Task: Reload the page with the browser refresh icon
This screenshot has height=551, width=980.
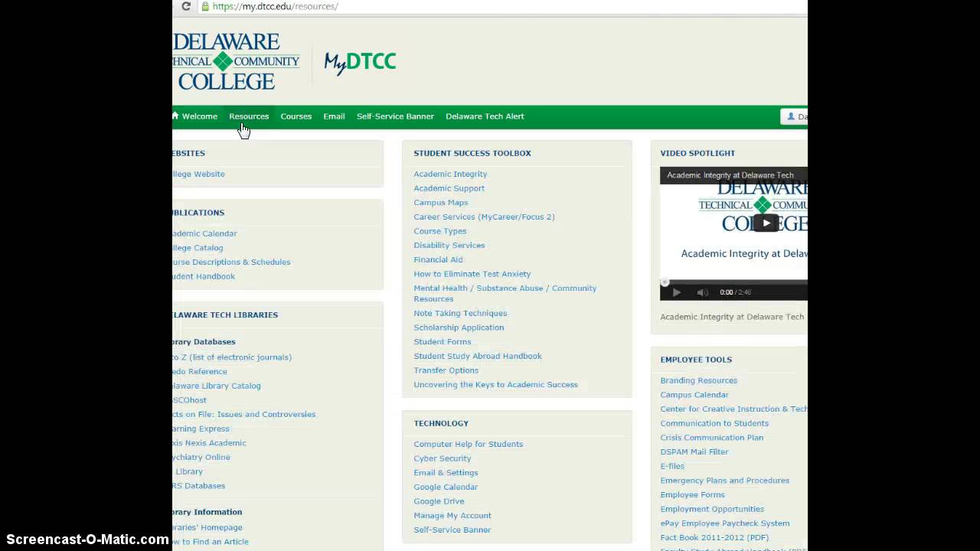Action: click(186, 6)
